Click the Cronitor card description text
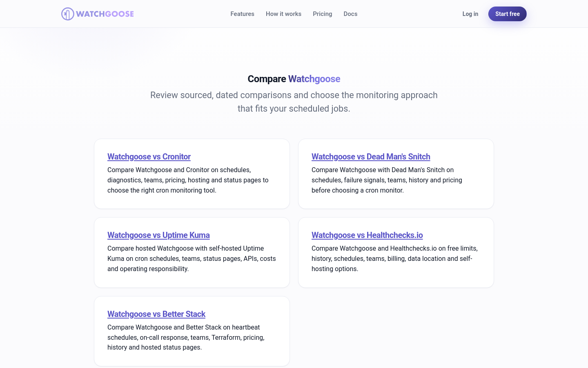 click(x=188, y=180)
